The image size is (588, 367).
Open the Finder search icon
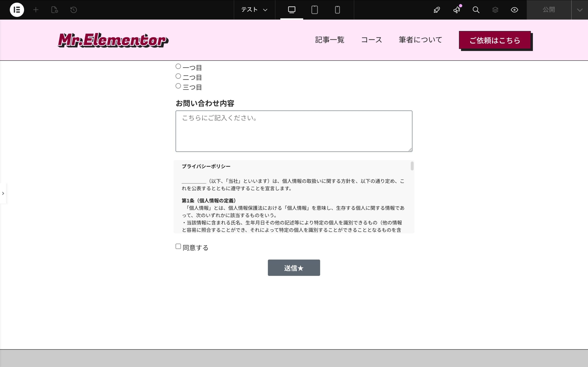coord(475,10)
